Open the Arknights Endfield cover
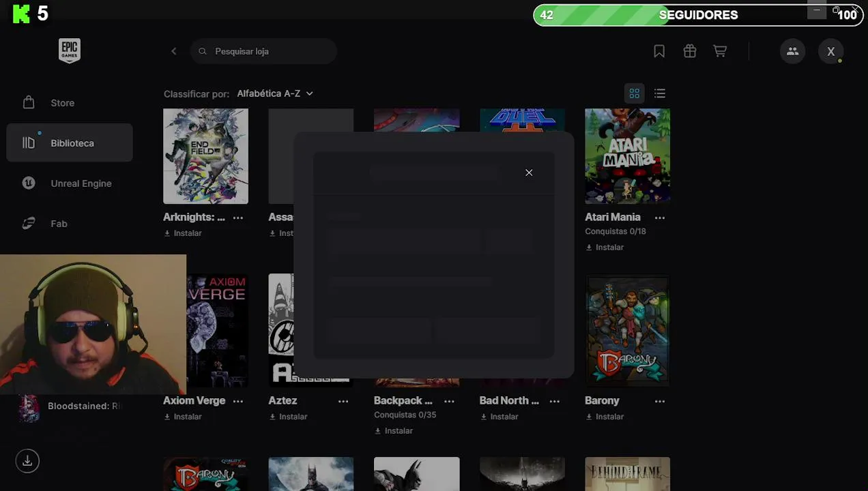This screenshot has width=868, height=491. pos(205,156)
